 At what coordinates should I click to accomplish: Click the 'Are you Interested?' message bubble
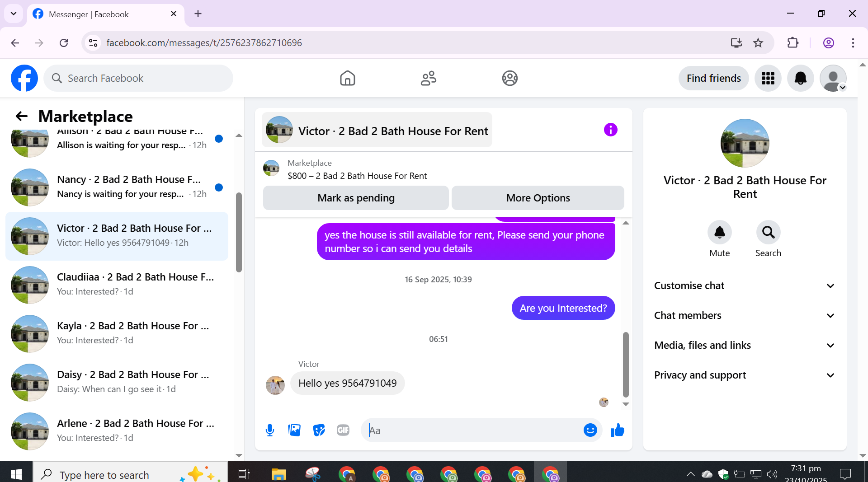click(x=563, y=308)
